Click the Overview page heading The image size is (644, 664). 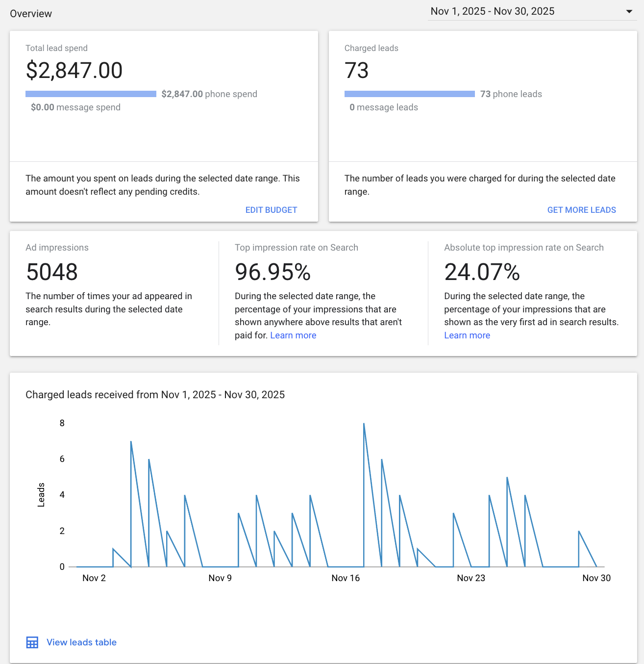tap(31, 14)
